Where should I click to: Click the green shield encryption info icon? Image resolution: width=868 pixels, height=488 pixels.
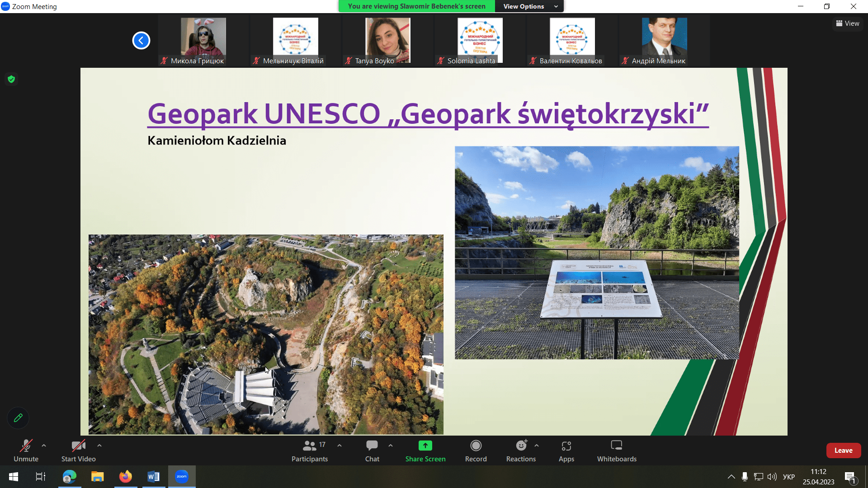[11, 79]
